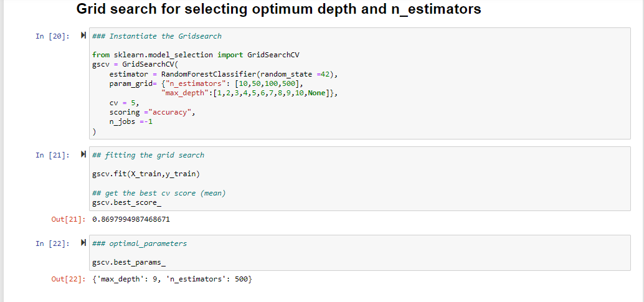Click the best score output 0.8697994987468671
Image resolution: width=644 pixels, height=302 pixels.
pos(131,219)
